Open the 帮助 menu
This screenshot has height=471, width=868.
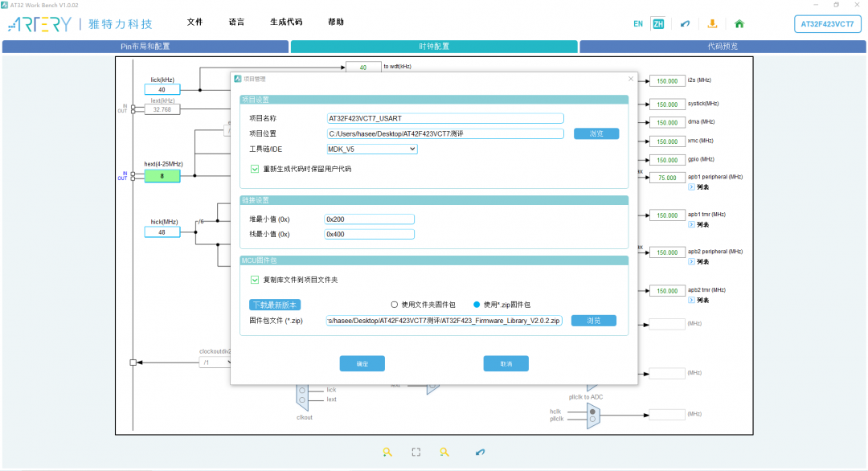coord(336,23)
